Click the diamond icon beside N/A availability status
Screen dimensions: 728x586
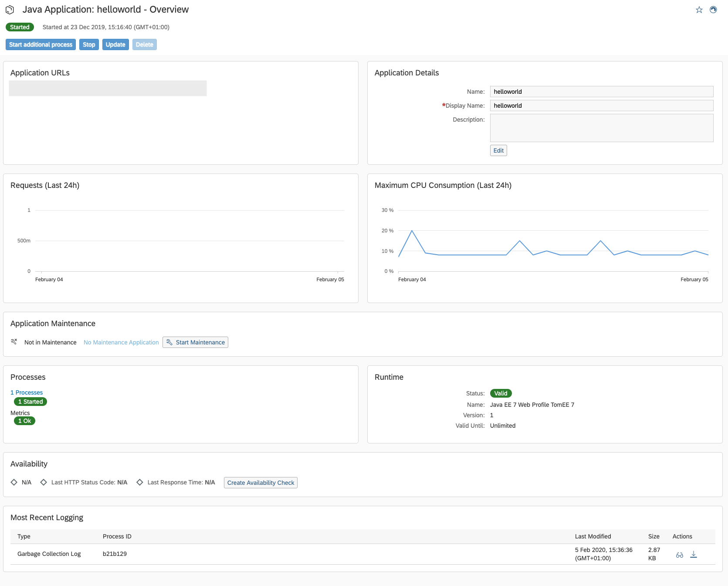pos(14,482)
